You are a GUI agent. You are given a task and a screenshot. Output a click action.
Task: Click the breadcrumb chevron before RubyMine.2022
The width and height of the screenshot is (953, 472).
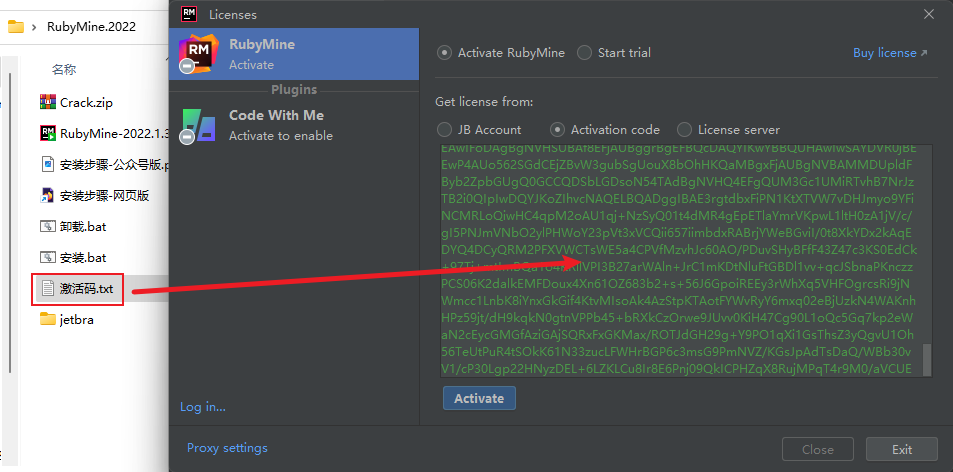(x=34, y=27)
